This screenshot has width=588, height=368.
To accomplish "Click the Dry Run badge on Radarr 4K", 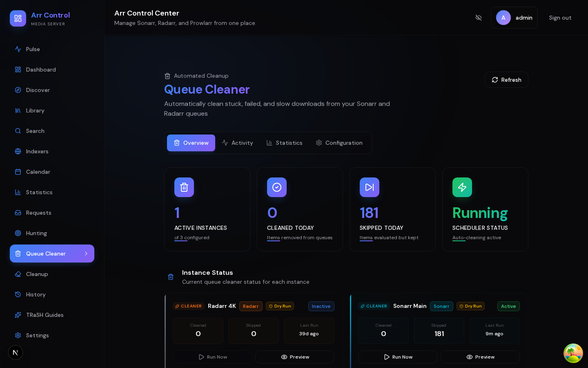I will click(280, 306).
